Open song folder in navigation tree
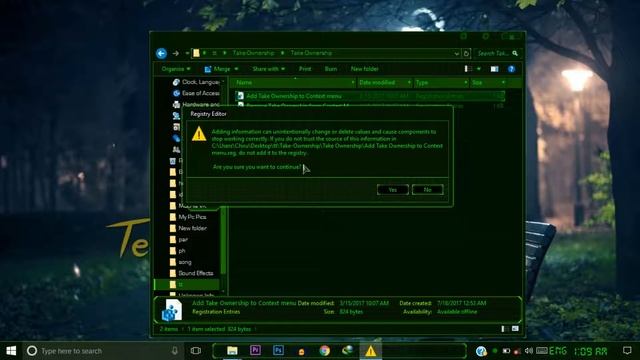 (x=180, y=262)
